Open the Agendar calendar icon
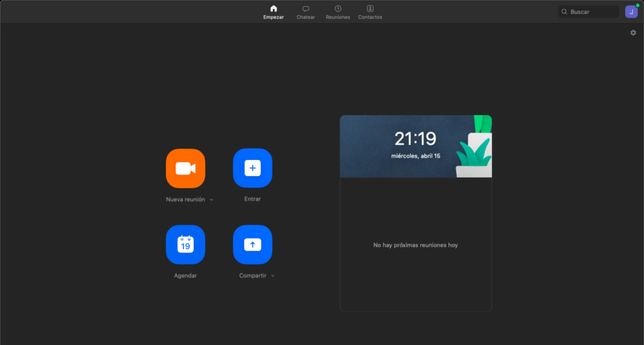Viewport: 644px width, 345px height. point(185,244)
